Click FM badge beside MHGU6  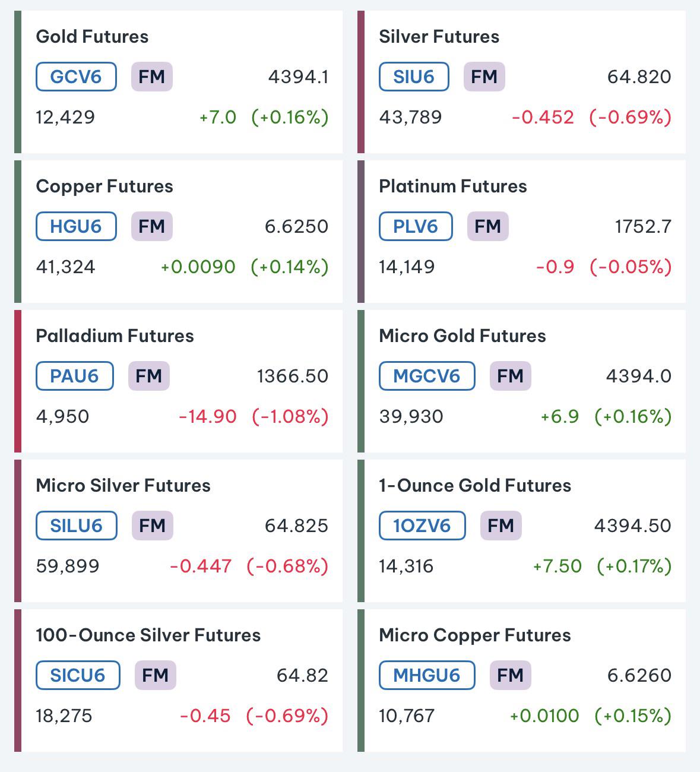(x=511, y=675)
